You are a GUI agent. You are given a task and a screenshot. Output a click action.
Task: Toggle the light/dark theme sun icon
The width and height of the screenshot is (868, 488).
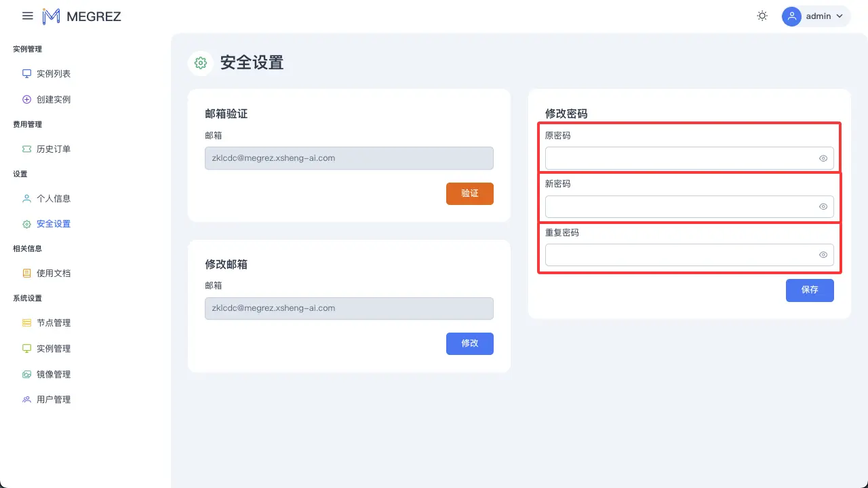(x=762, y=15)
